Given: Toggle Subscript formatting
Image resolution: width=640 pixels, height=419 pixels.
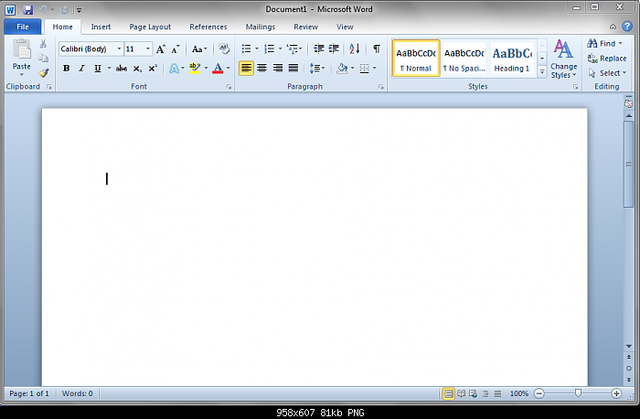Looking at the screenshot, I should [x=138, y=68].
